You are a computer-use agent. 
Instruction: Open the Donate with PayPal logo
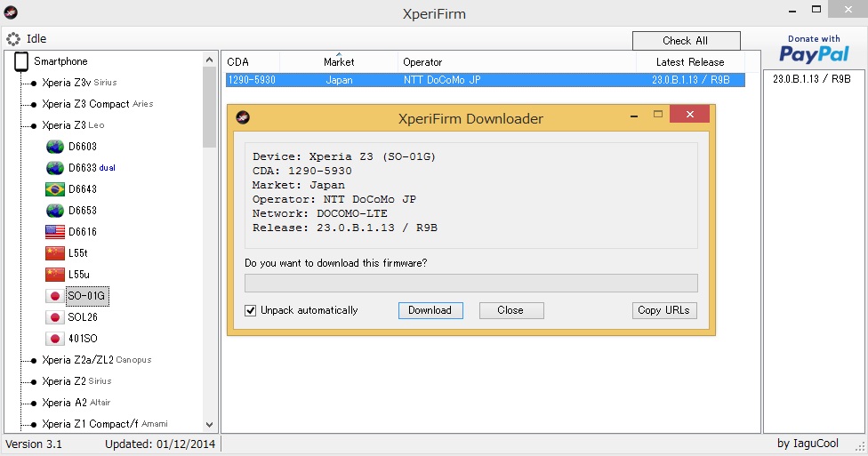[x=814, y=49]
